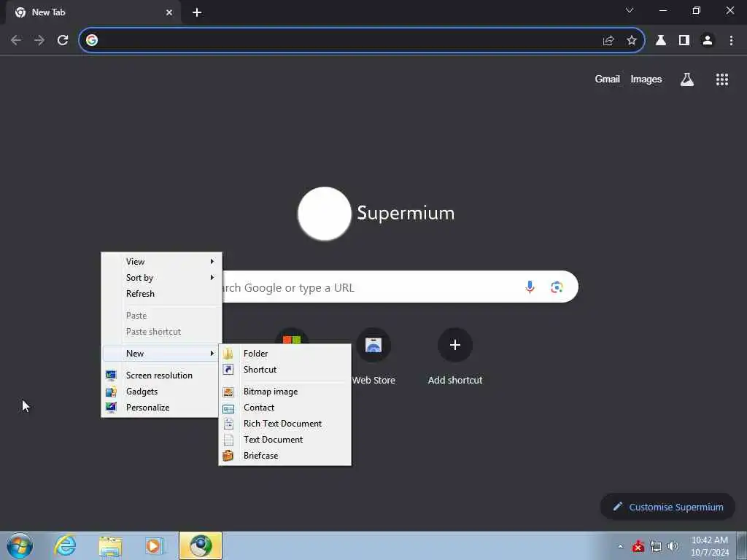Image resolution: width=747 pixels, height=560 pixels.
Task: Open Windows Explorer folder from taskbar
Action: (x=110, y=545)
